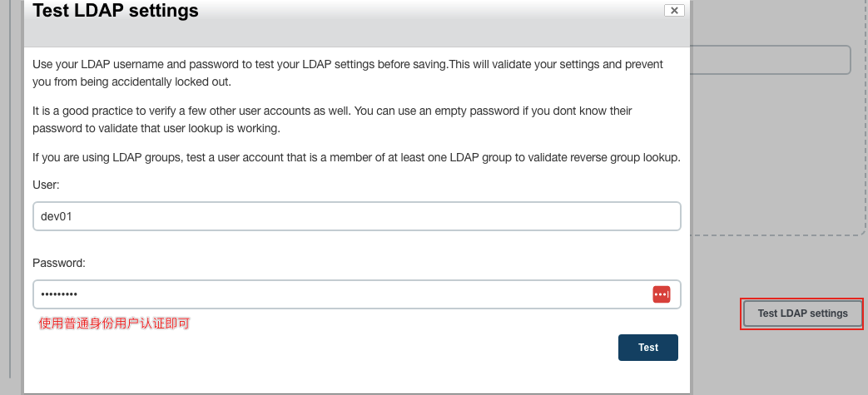This screenshot has height=395, width=868.
Task: Click the Test LDAP settings button behind dialog
Action: 802,314
